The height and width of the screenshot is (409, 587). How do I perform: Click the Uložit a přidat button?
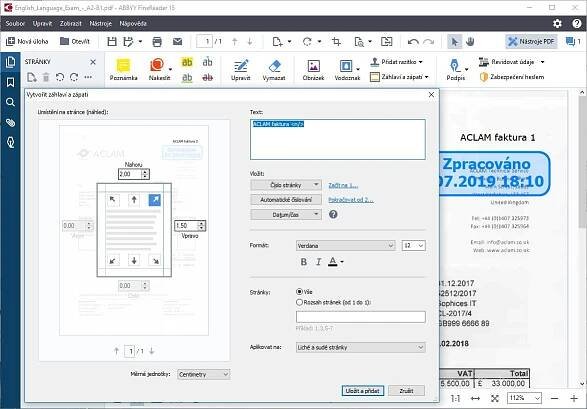(362, 391)
